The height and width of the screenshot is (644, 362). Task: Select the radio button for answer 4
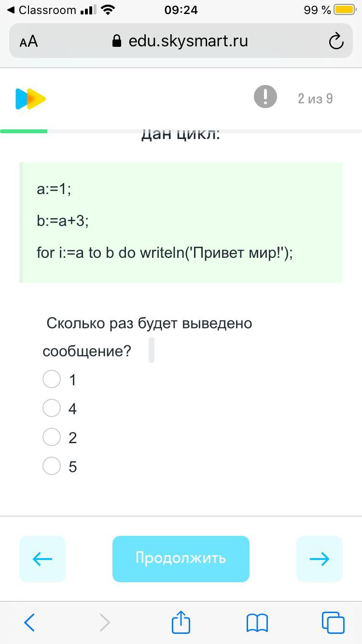point(52,408)
